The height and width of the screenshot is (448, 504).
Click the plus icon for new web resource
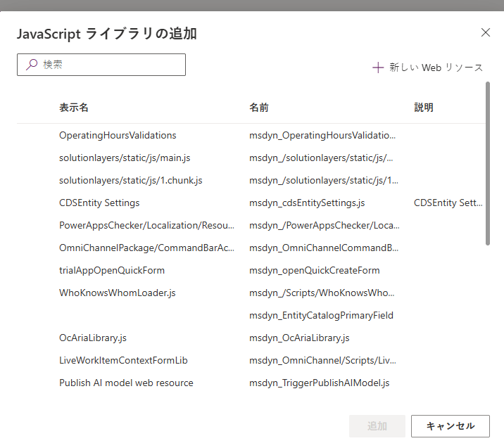378,68
